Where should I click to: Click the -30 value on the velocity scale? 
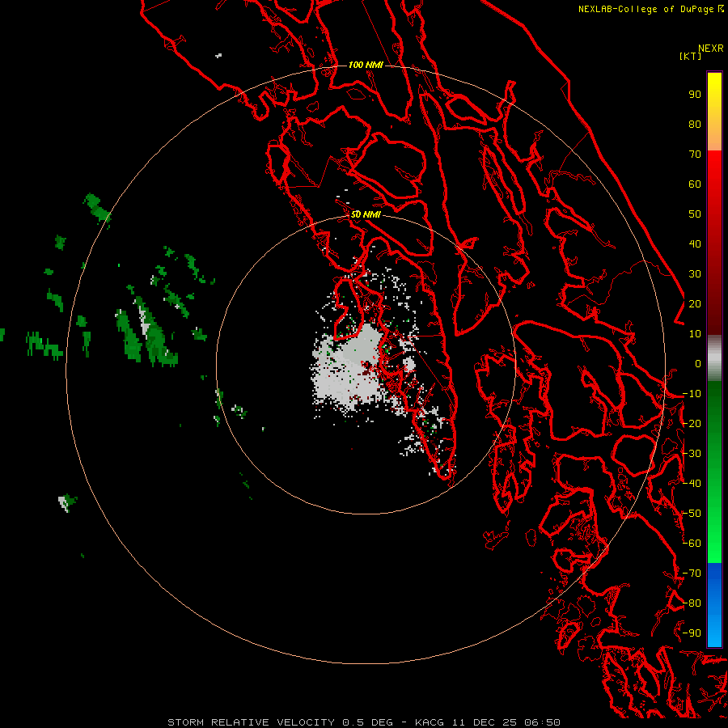click(x=692, y=454)
